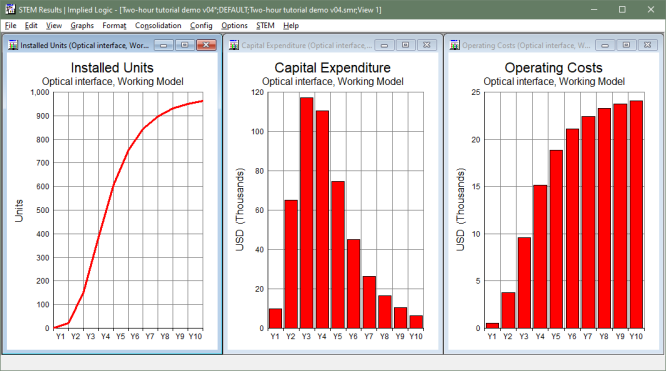The height and width of the screenshot is (371, 666).
Task: Open the Config menu
Action: (x=201, y=25)
